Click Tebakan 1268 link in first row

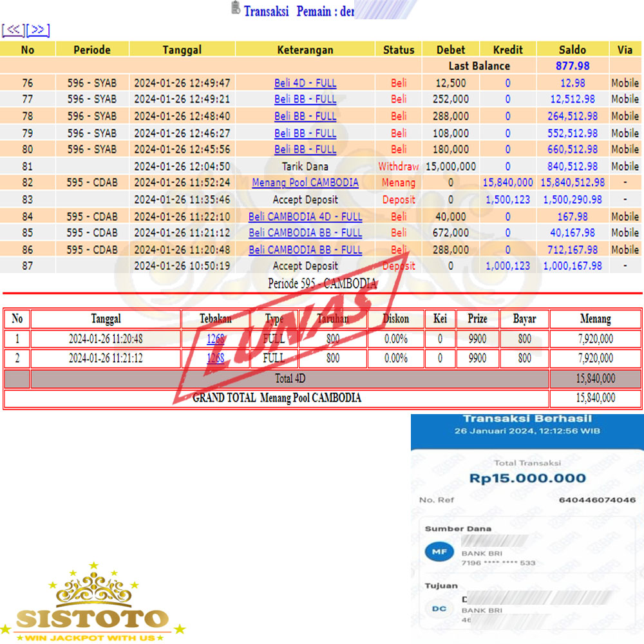click(216, 339)
